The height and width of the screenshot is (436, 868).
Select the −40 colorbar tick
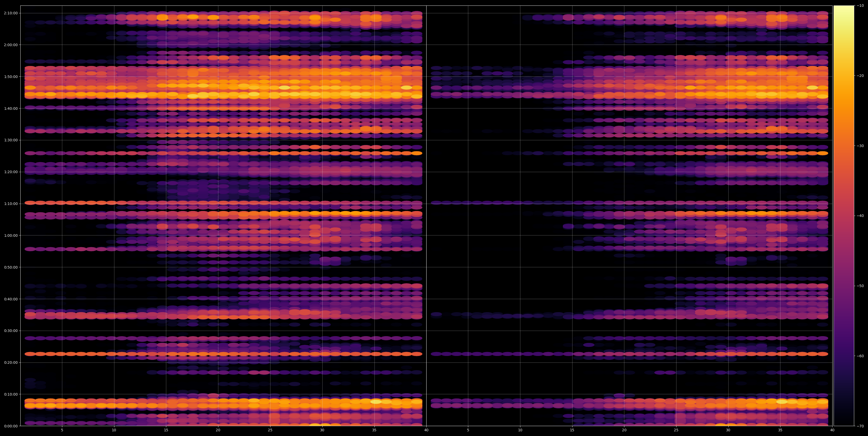(x=860, y=216)
